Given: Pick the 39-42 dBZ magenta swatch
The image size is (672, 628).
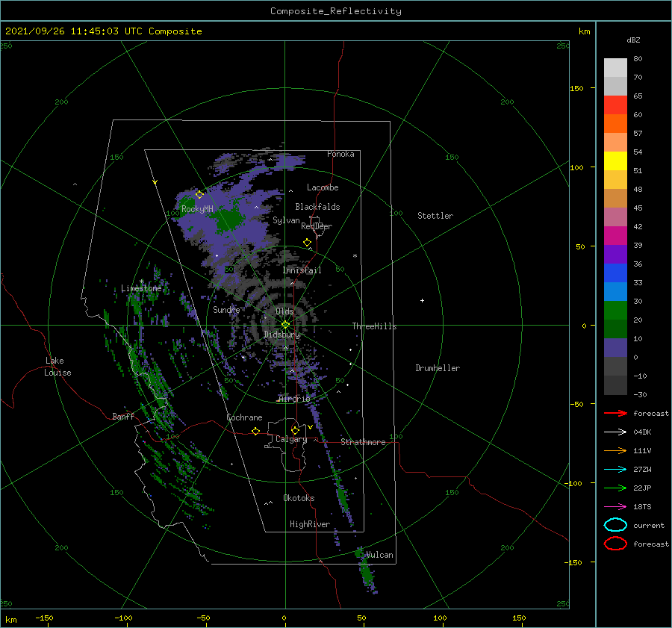Looking at the screenshot, I should (x=615, y=235).
